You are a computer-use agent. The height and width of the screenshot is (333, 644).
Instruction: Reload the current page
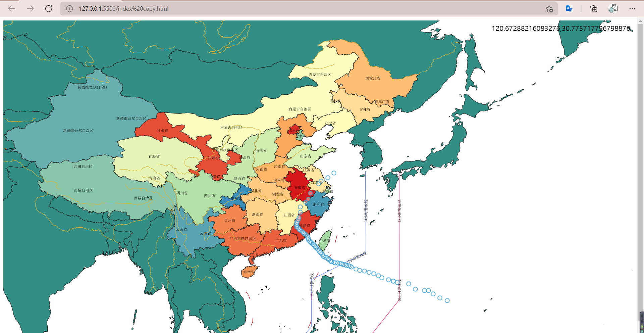click(x=49, y=9)
